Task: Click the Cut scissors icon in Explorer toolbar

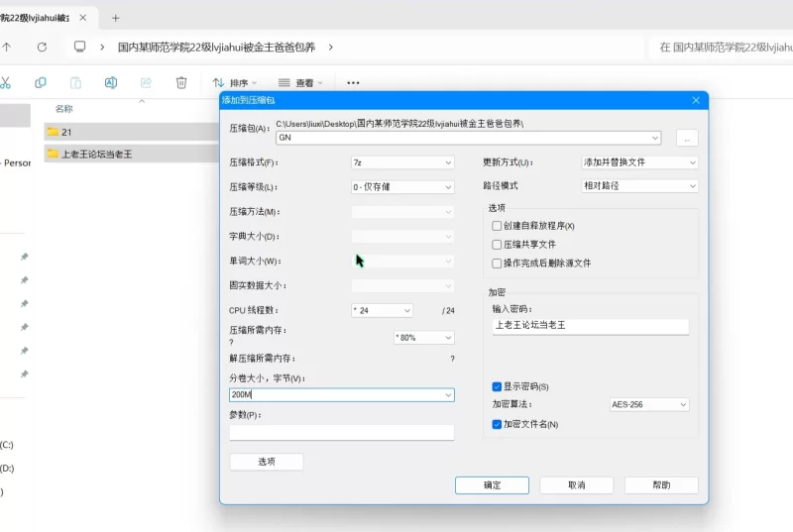Action: [x=6, y=83]
